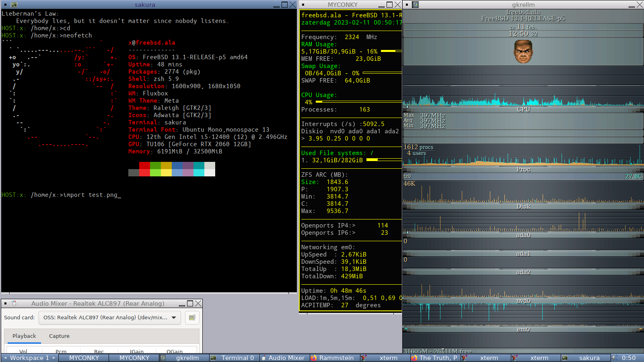Click the gkrellm window title icon
The width and height of the screenshot is (644, 362).
click(x=416, y=5)
